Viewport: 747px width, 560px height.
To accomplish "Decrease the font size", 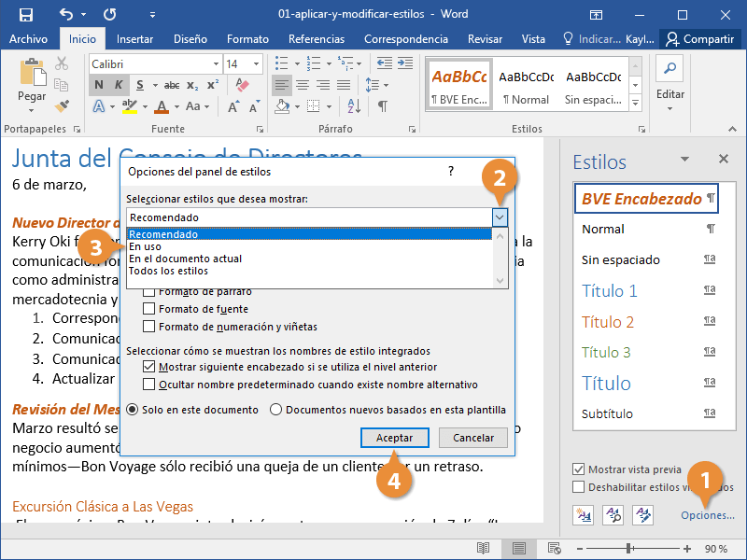I will 254,106.
